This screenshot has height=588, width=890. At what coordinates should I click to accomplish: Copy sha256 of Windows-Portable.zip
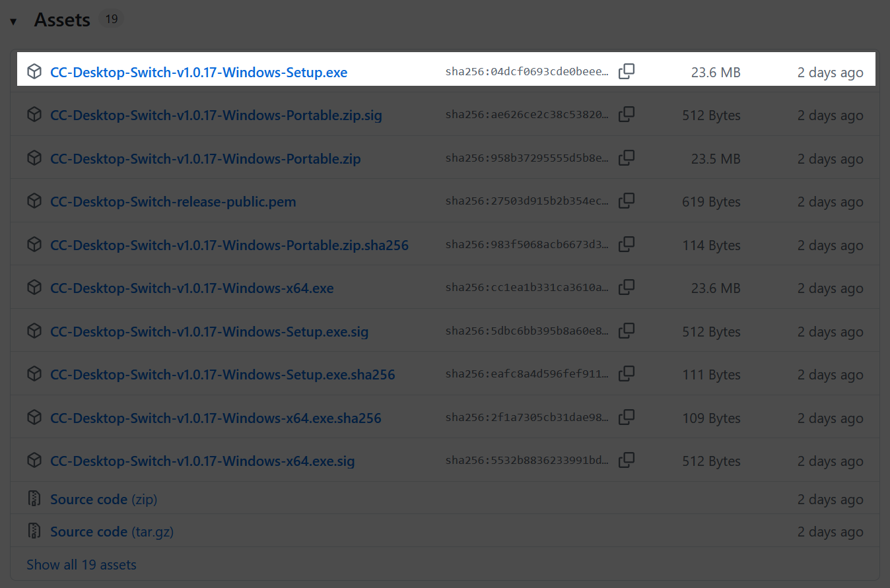point(627,158)
